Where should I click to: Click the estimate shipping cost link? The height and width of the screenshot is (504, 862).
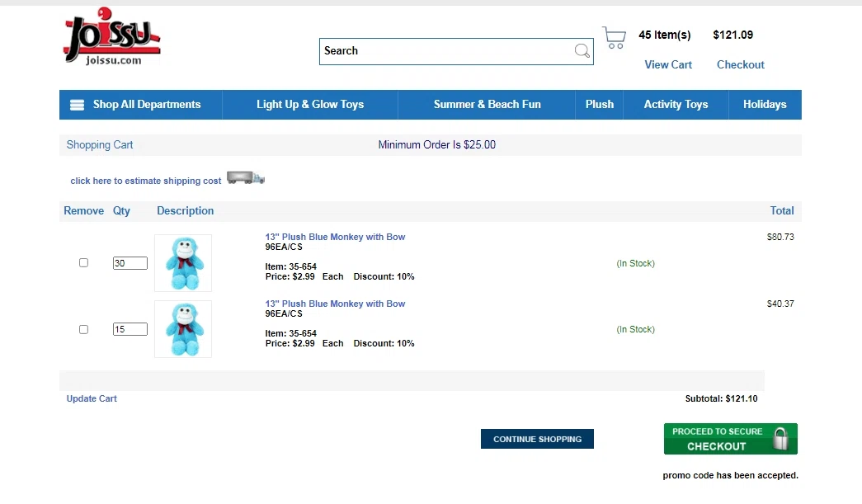click(x=146, y=181)
